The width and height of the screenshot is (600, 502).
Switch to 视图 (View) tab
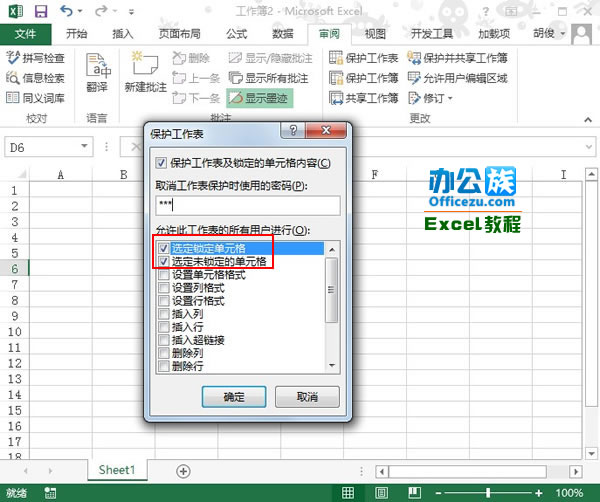click(375, 34)
